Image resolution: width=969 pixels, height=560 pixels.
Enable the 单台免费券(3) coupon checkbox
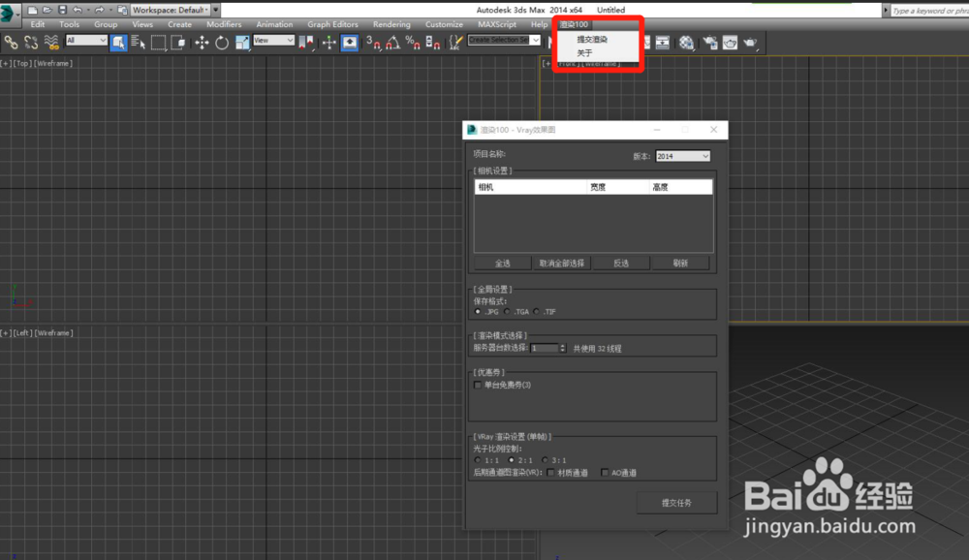coord(477,385)
